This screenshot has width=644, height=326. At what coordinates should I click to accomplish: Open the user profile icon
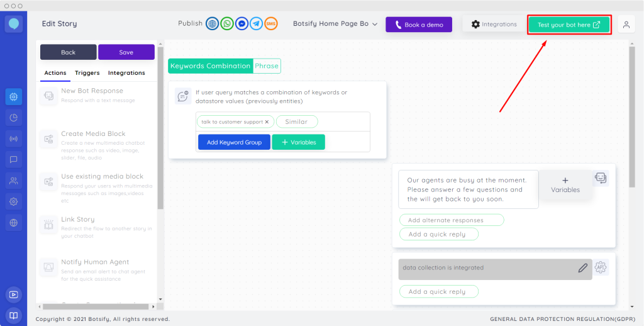(x=626, y=25)
